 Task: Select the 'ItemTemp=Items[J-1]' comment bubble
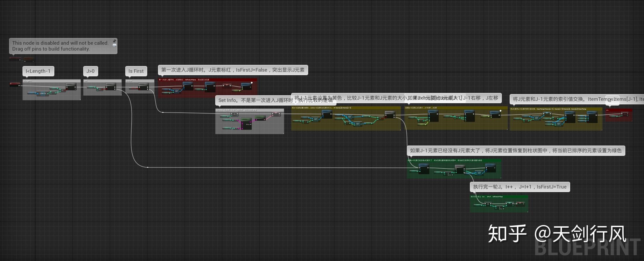[577, 99]
